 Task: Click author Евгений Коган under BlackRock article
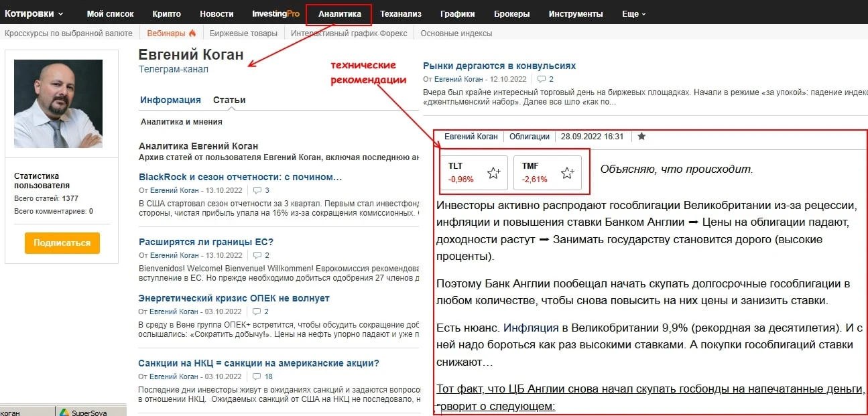click(174, 190)
